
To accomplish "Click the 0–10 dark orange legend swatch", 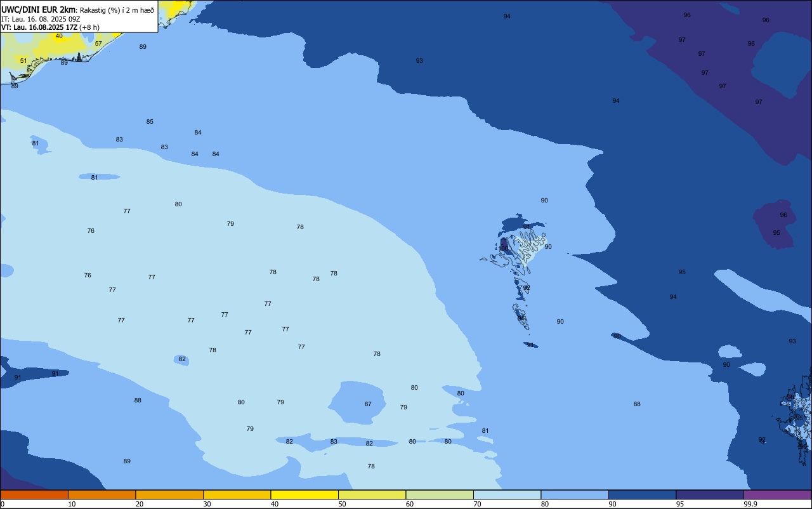I will click(x=34, y=494).
